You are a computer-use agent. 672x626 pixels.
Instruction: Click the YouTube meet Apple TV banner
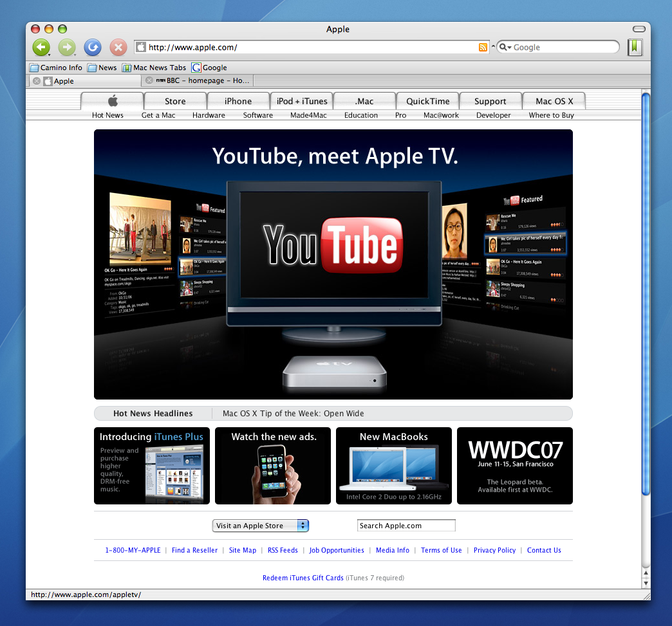(x=333, y=264)
